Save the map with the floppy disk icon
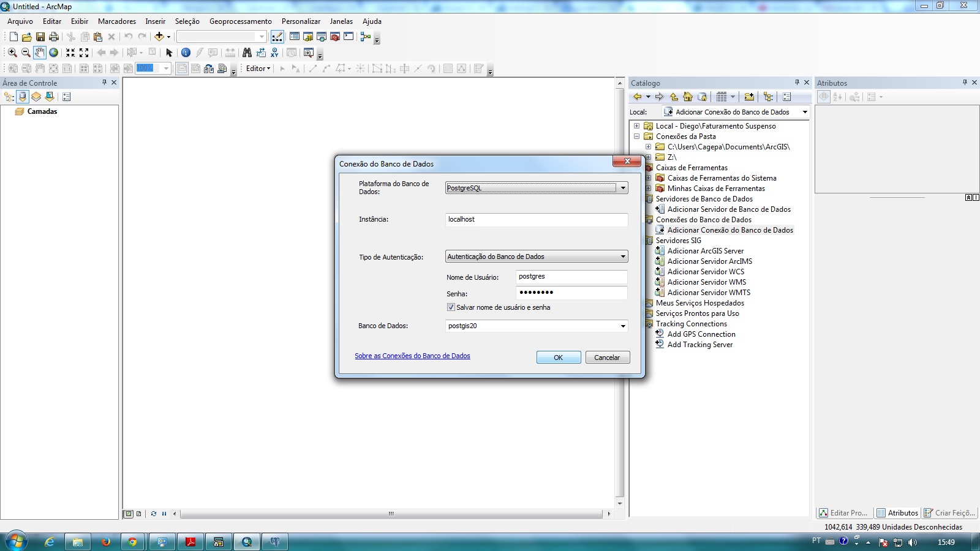Viewport: 980px width, 551px height. tap(40, 37)
